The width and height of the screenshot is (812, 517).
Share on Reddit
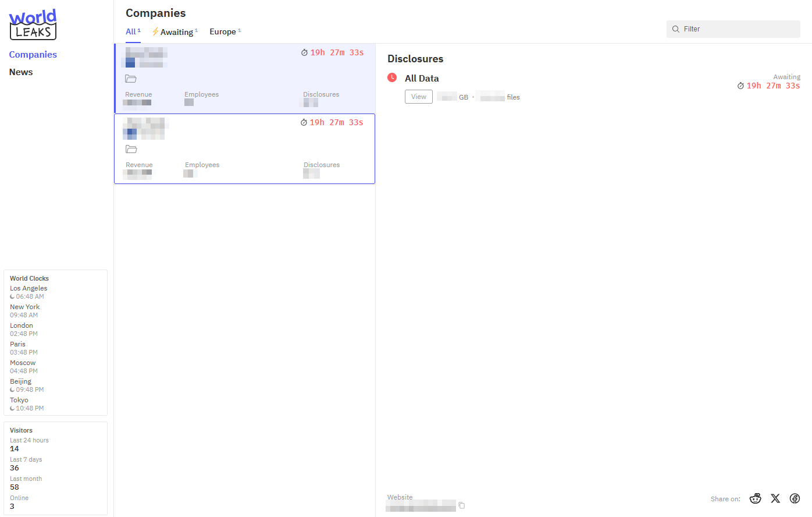756,498
